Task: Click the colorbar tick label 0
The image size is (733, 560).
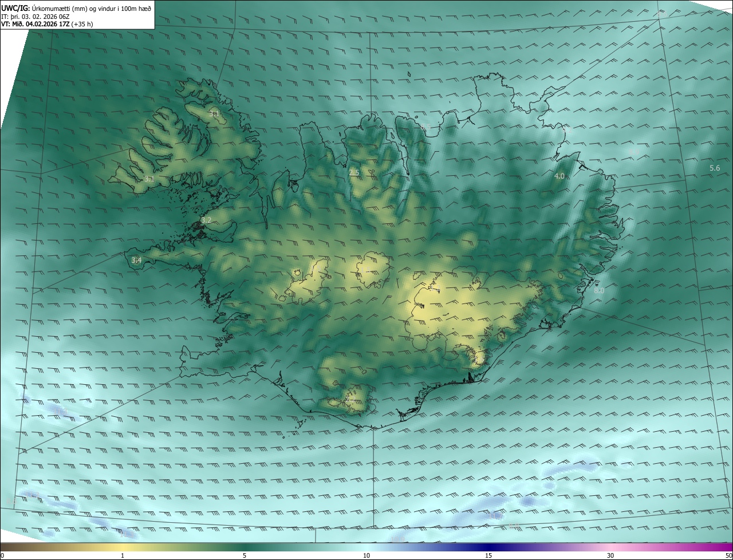Action: (2, 555)
